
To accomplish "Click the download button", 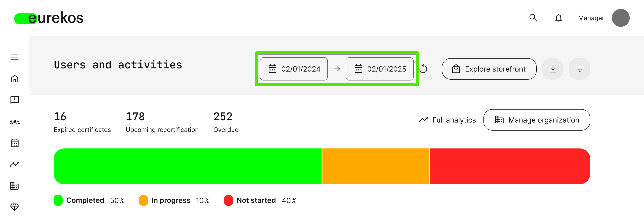I will (x=553, y=69).
